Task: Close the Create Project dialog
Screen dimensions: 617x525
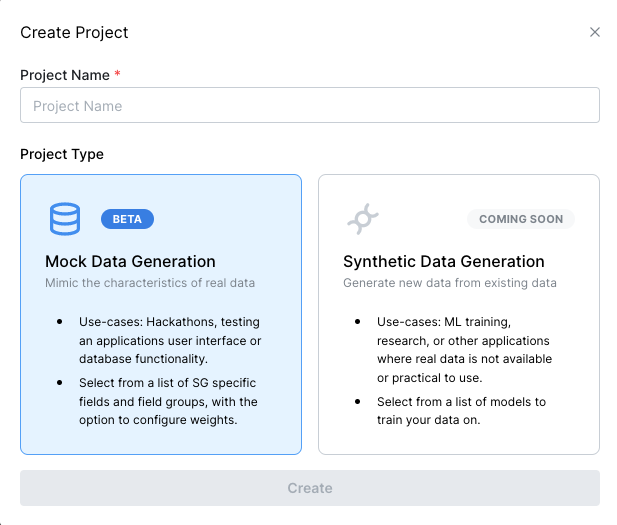Action: click(595, 32)
